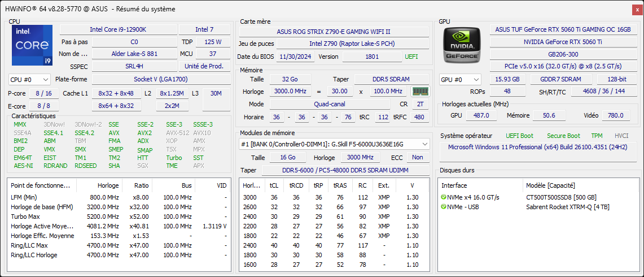
Task: Select the 2600 XMP memory timing row
Action: 334,206
